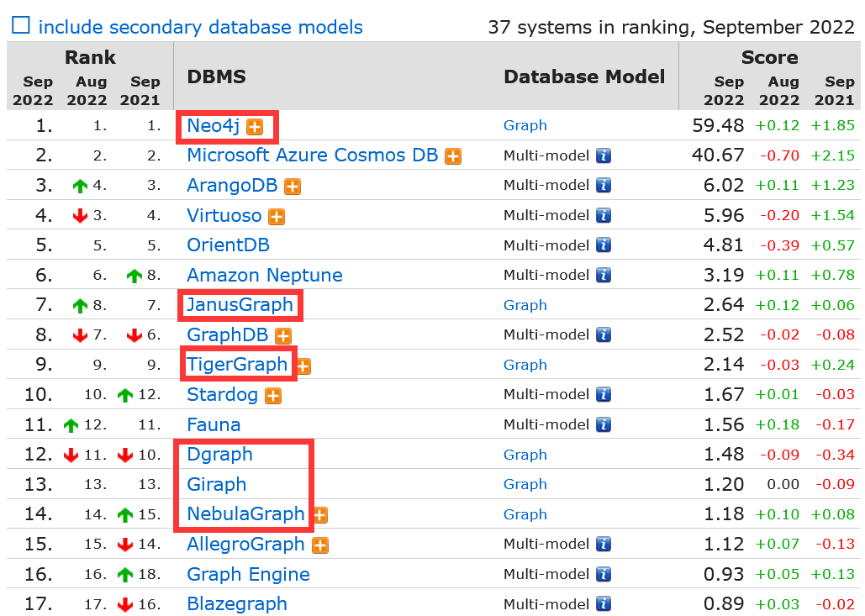Image resolution: width=865 pixels, height=616 pixels.
Task: Click the plus icon next to TigerGraph
Action: coord(303,366)
